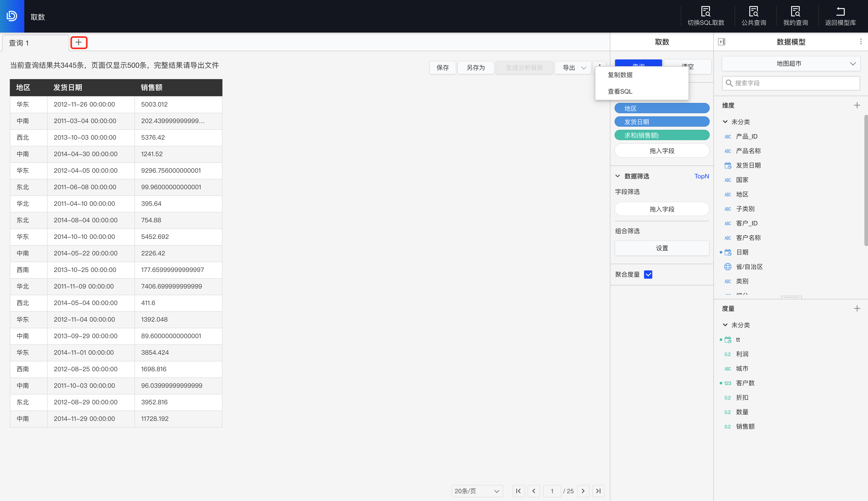Open the 切换SQL取数 icon

(706, 11)
